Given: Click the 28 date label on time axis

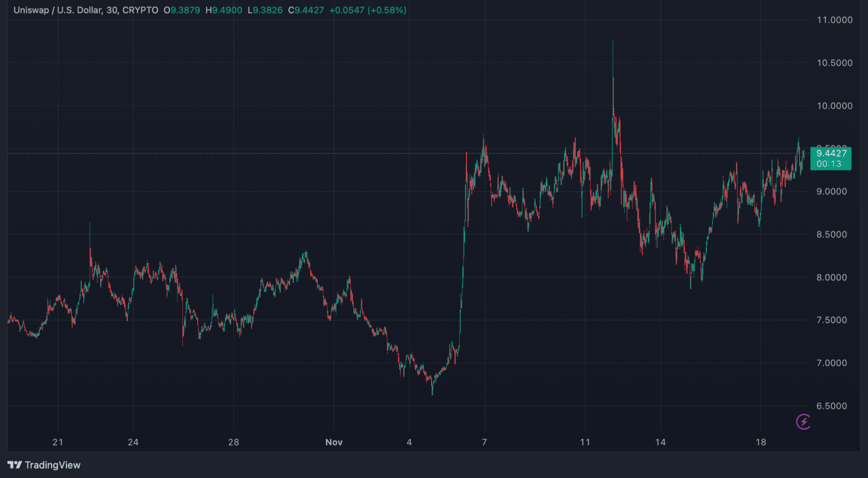Looking at the screenshot, I should coord(234,442).
